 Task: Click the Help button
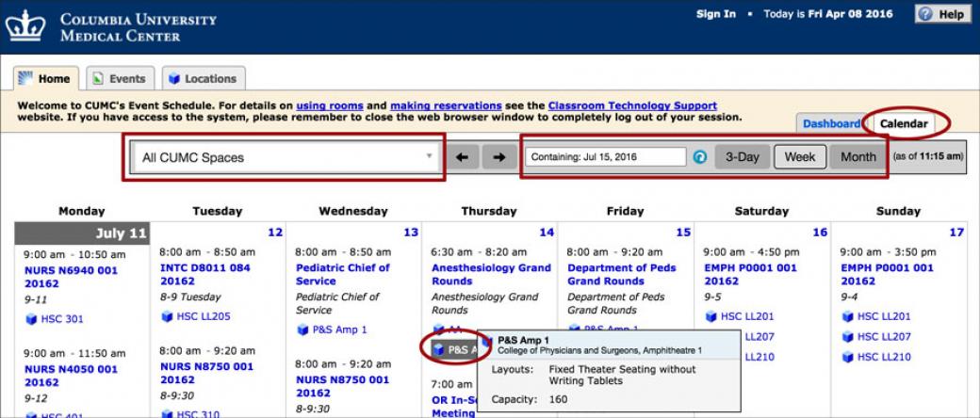[x=943, y=14]
